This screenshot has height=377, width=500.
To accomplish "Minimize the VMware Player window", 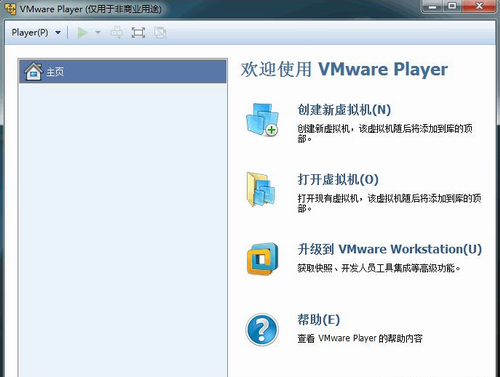I will pos(433,6).
